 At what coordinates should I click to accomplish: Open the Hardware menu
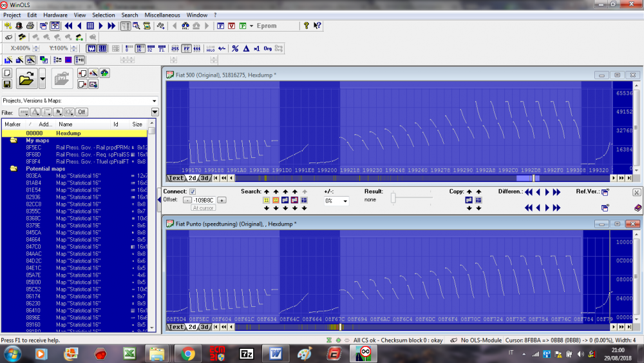pyautogui.click(x=55, y=15)
